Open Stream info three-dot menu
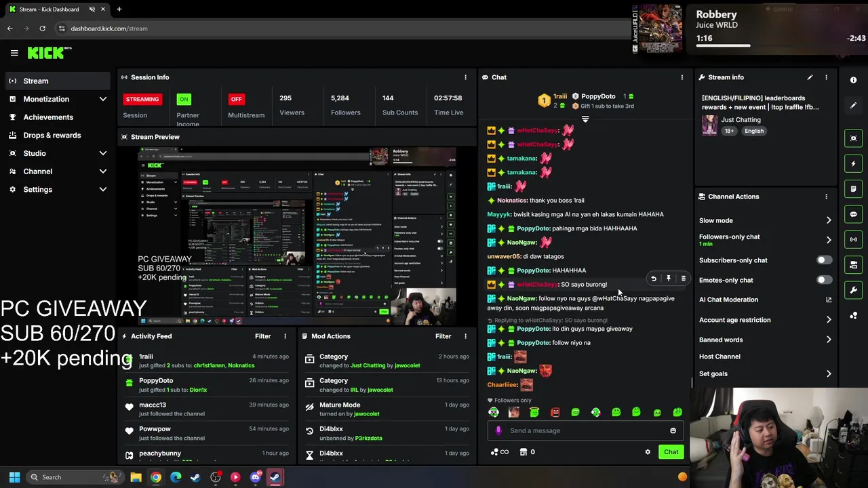Viewport: 868px width, 488px height. click(x=826, y=77)
